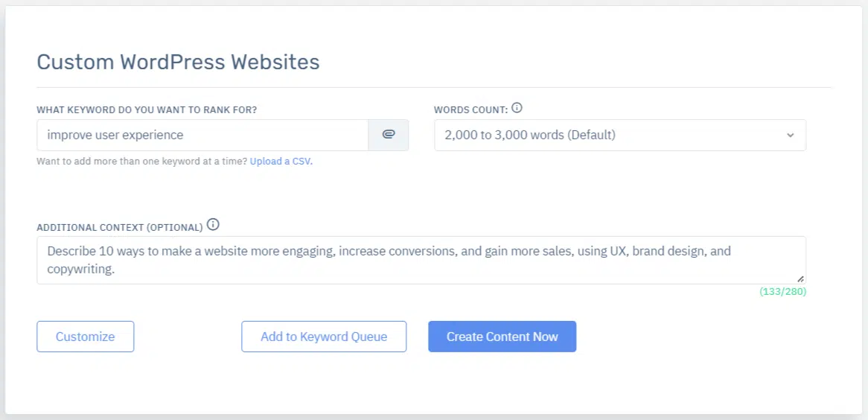Click inside the Additional Context text area
This screenshot has width=868, height=420.
421,261
